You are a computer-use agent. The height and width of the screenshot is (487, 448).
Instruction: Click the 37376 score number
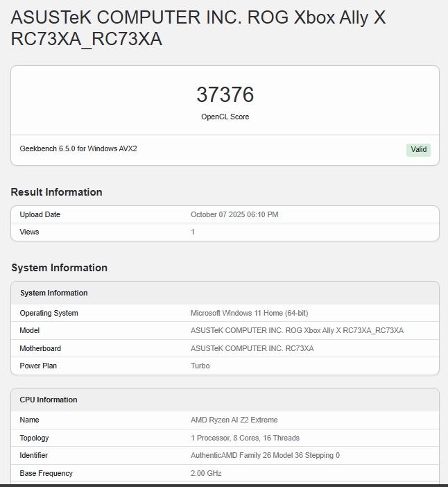click(x=225, y=95)
